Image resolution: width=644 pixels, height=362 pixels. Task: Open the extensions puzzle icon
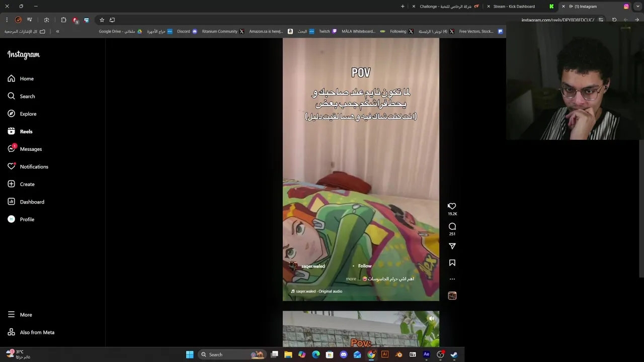[x=63, y=20]
